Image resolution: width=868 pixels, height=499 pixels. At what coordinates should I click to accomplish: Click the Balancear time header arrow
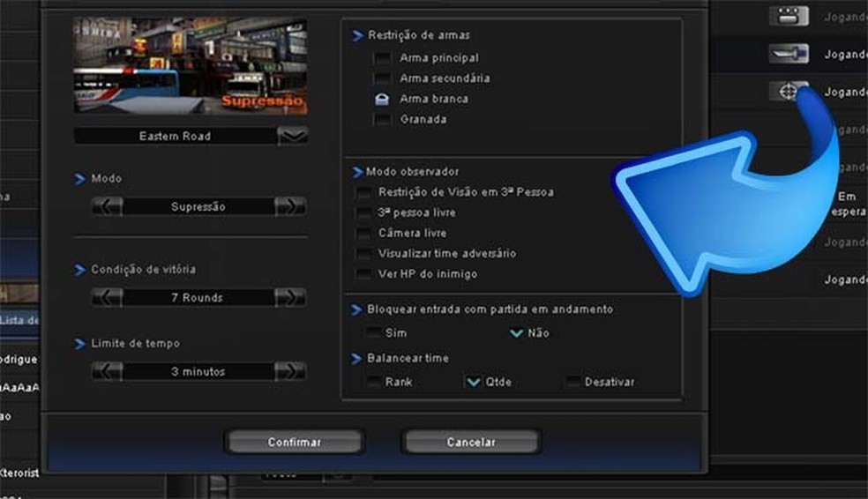click(x=356, y=359)
